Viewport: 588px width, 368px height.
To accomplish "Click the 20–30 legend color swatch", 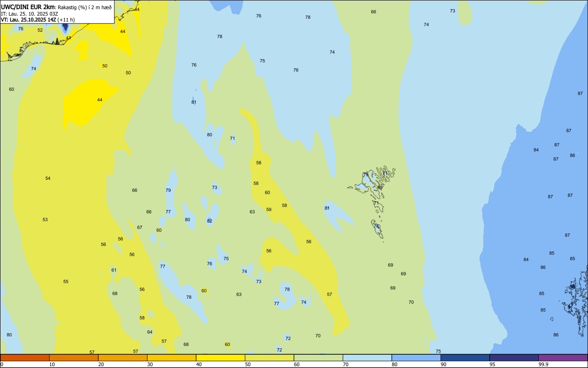I will pos(123,357).
